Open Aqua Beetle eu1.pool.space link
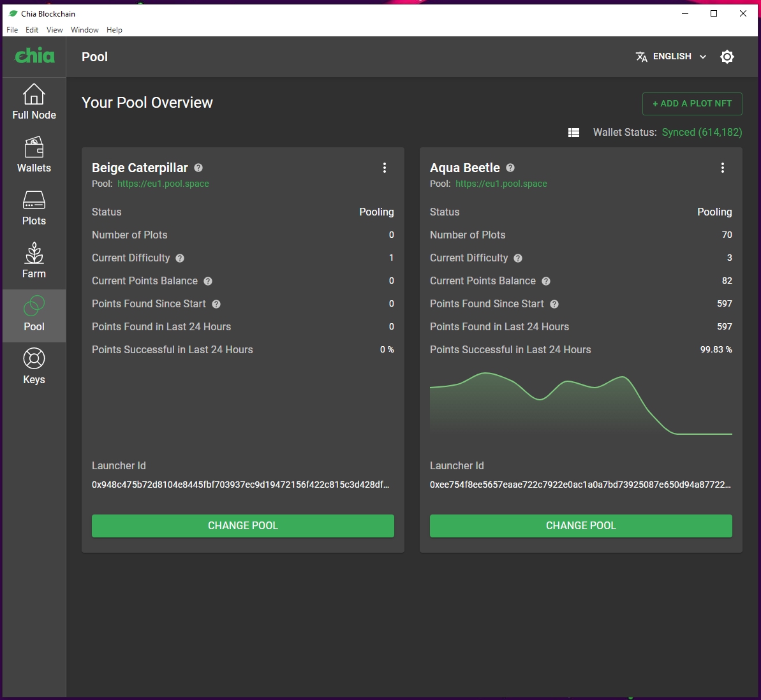Image resolution: width=761 pixels, height=700 pixels. (501, 184)
